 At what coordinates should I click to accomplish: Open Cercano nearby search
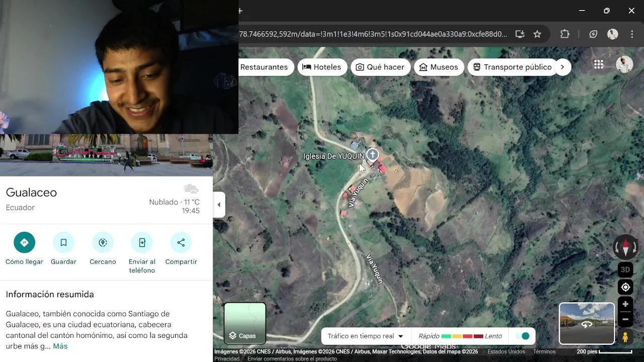click(103, 243)
